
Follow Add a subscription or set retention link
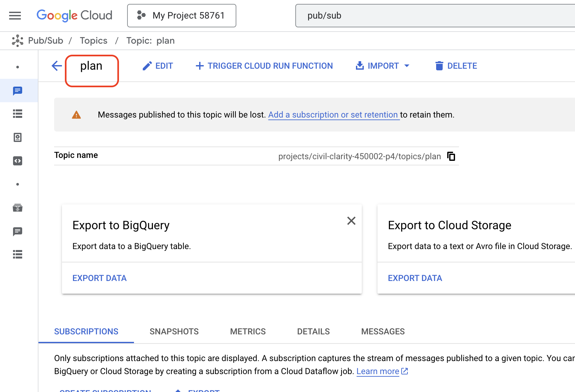pyautogui.click(x=333, y=115)
